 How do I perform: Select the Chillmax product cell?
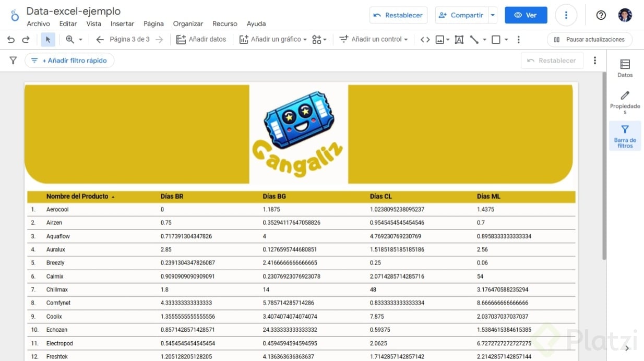click(57, 290)
